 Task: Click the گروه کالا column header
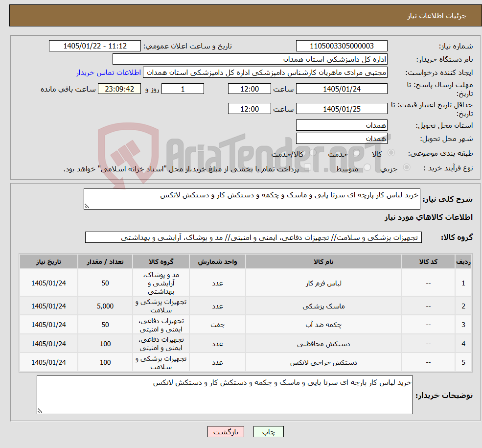pos(161,261)
